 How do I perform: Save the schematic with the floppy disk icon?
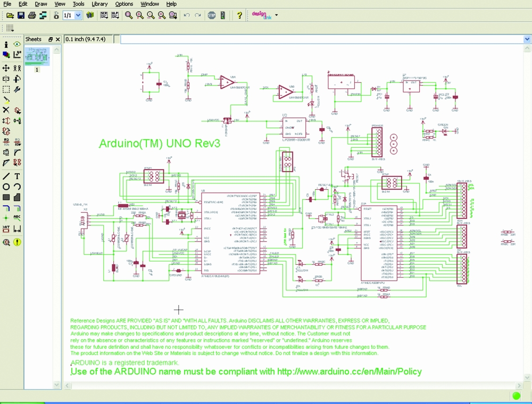21,15
